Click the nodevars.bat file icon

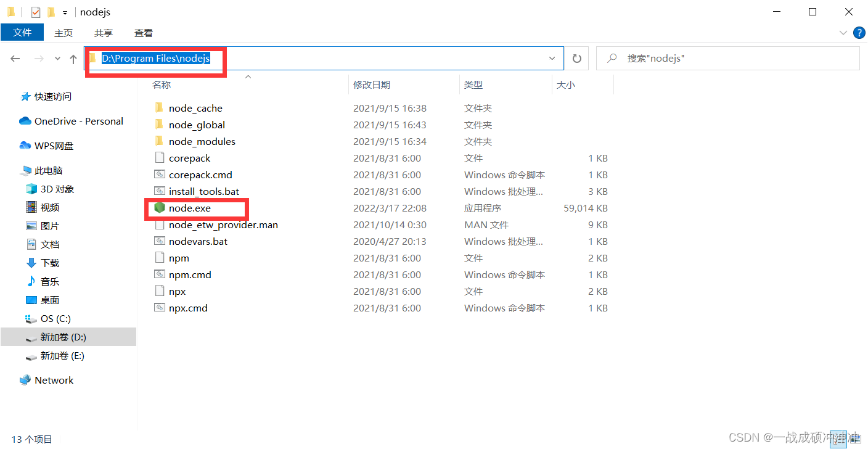(159, 241)
